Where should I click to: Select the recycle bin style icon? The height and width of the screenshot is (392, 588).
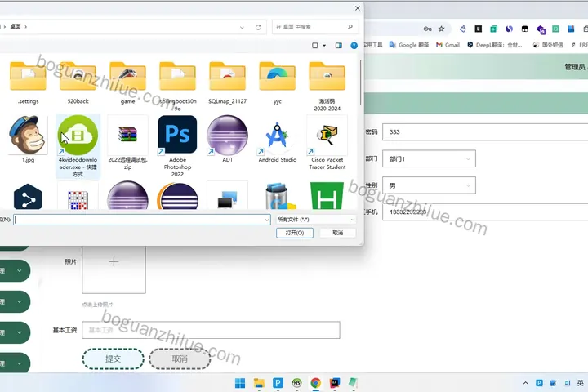pos(279,196)
